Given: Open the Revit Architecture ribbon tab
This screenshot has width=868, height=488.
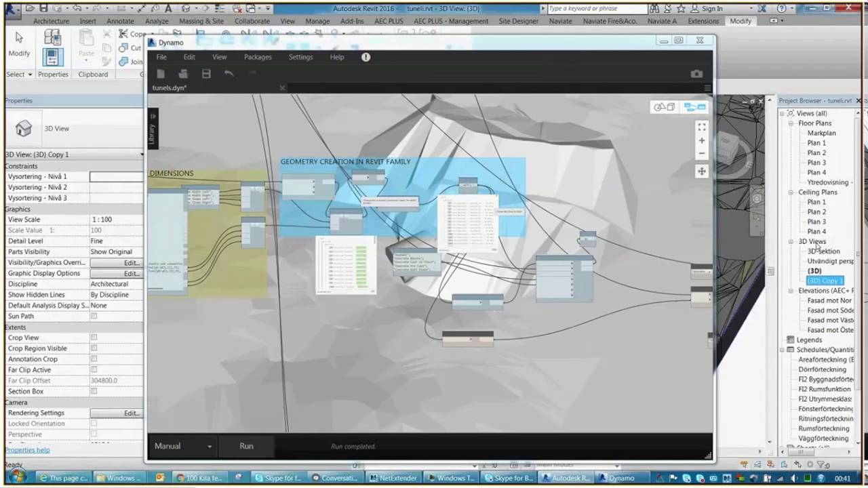Looking at the screenshot, I should pyautogui.click(x=51, y=21).
